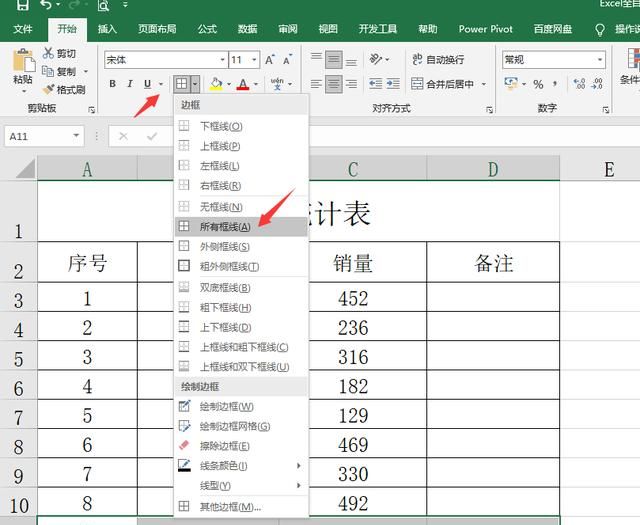Switch to the 数据 ribbon tab
640x525 pixels.
coord(247,29)
